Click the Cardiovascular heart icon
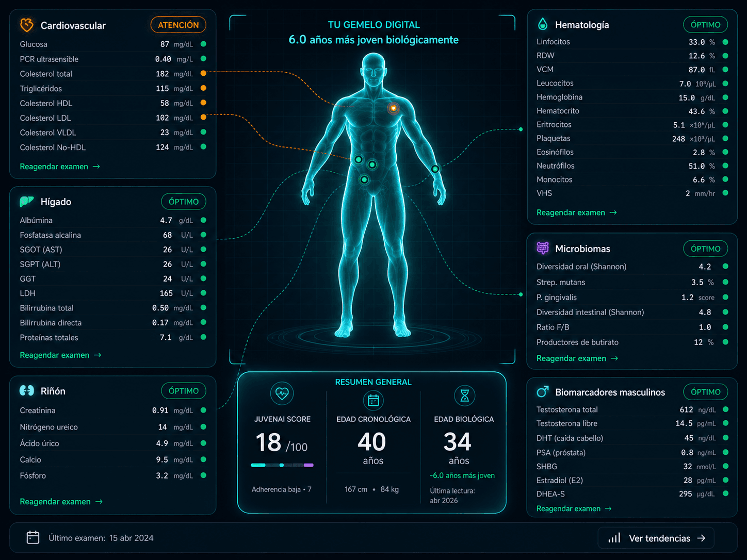Screen dimensions: 747x560 pyautogui.click(x=26, y=25)
